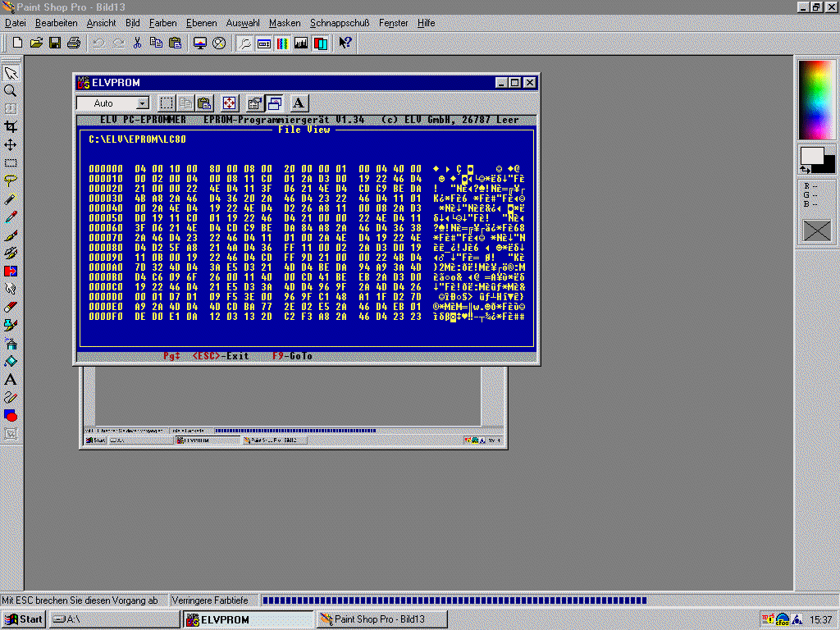The height and width of the screenshot is (630, 840).
Task: Toggle the Layer Palette visibility
Action: 321,43
